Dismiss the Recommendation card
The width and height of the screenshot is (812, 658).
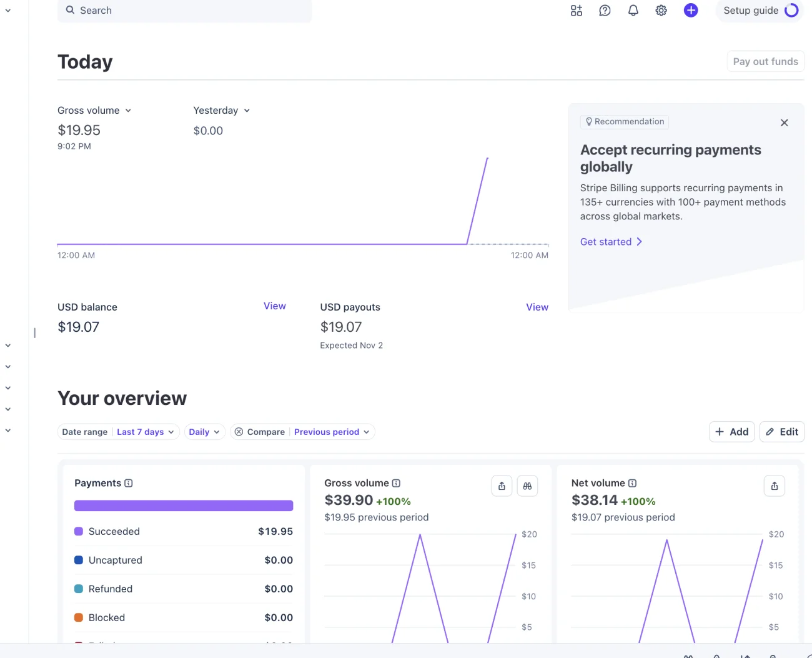pos(785,123)
